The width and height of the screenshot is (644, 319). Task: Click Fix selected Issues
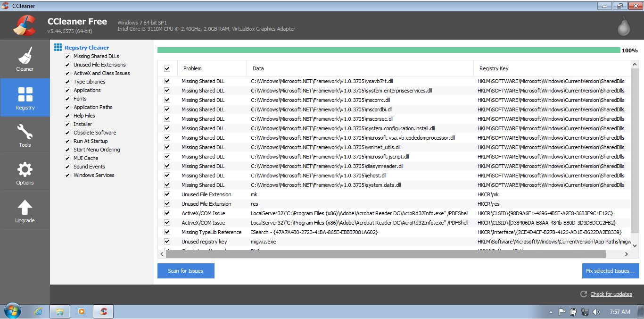(610, 271)
